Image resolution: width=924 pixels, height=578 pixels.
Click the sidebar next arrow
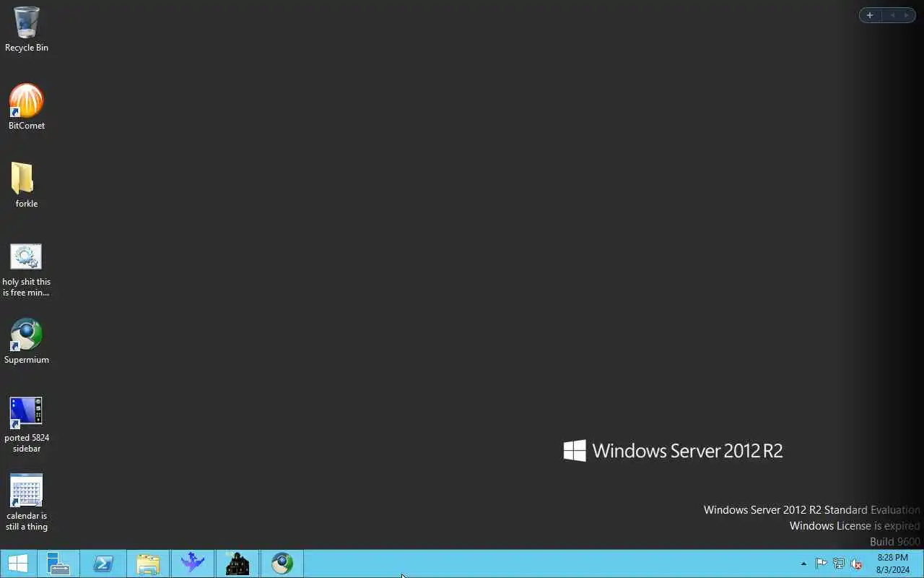907,15
